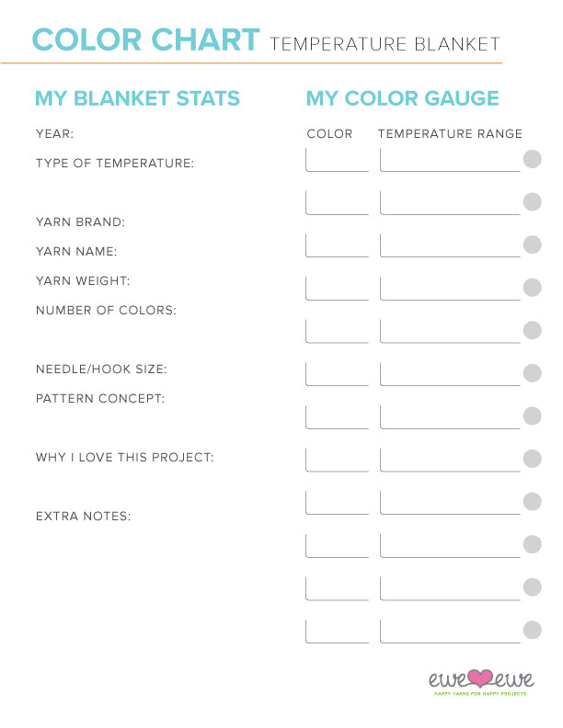
Task: Click the YEAR label
Action: tap(54, 134)
